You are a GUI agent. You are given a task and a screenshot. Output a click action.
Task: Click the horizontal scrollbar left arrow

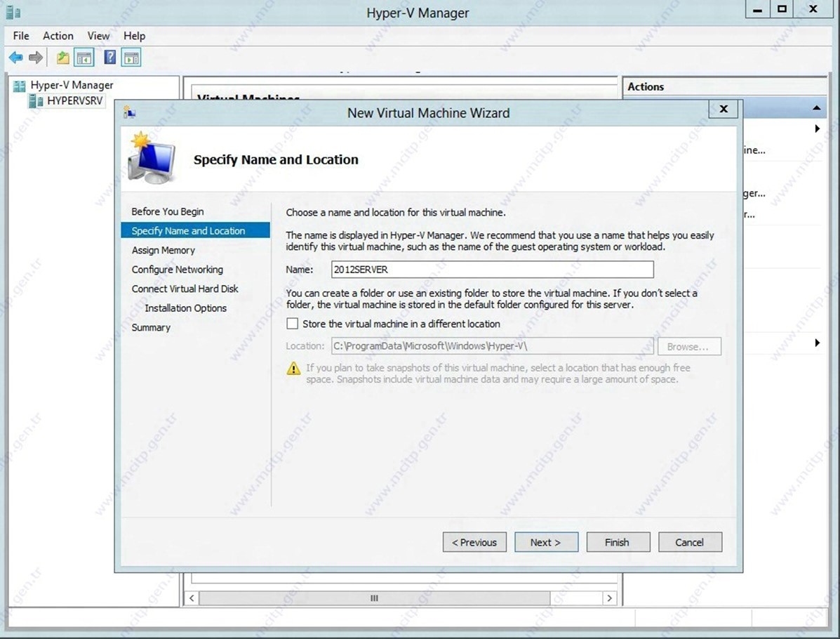[192, 598]
